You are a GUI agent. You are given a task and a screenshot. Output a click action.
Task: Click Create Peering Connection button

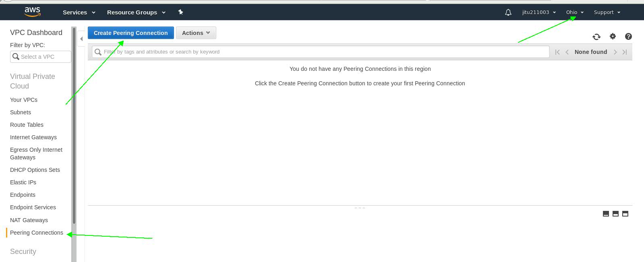131,33
